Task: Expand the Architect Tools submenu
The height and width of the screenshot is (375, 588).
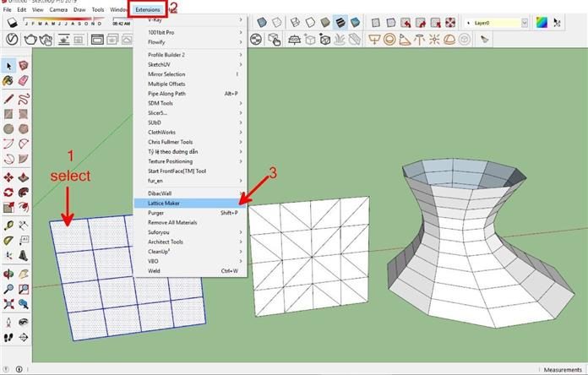Action: click(x=190, y=242)
